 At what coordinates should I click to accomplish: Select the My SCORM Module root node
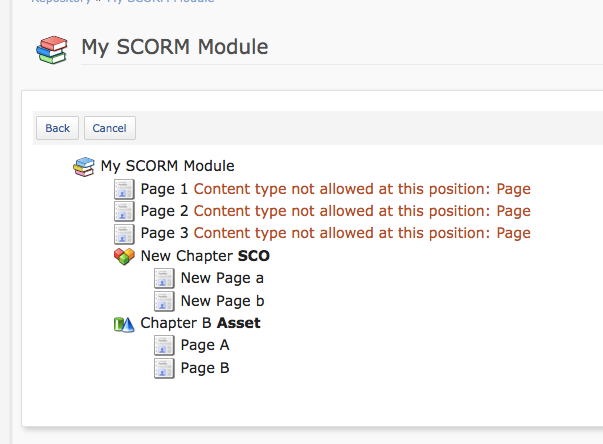[167, 166]
